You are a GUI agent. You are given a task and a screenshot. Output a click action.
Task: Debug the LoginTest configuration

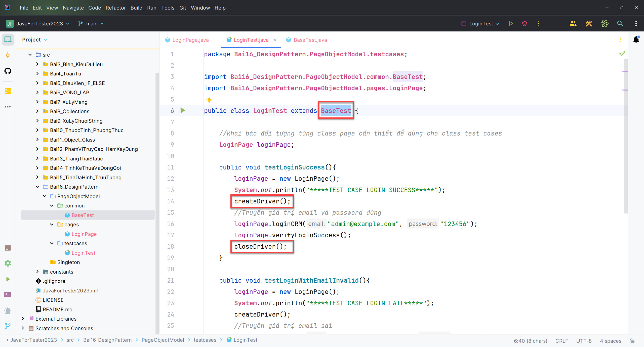click(x=525, y=24)
